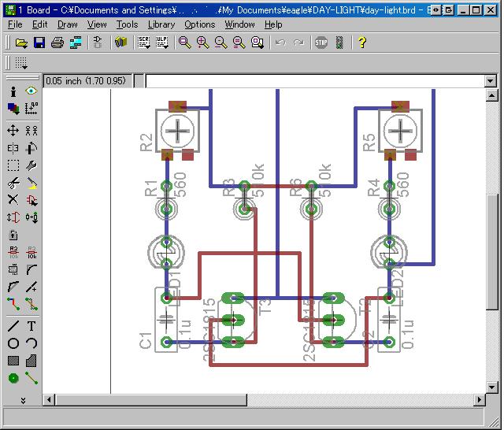This screenshot has width=504, height=430.
Task: Select the Delete X tool
Action: click(x=13, y=200)
